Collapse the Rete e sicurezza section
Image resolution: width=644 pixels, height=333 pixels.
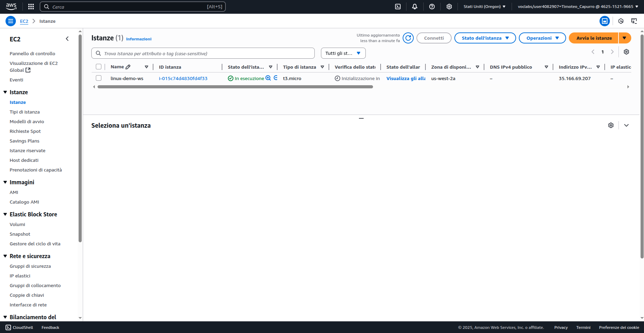point(5,256)
